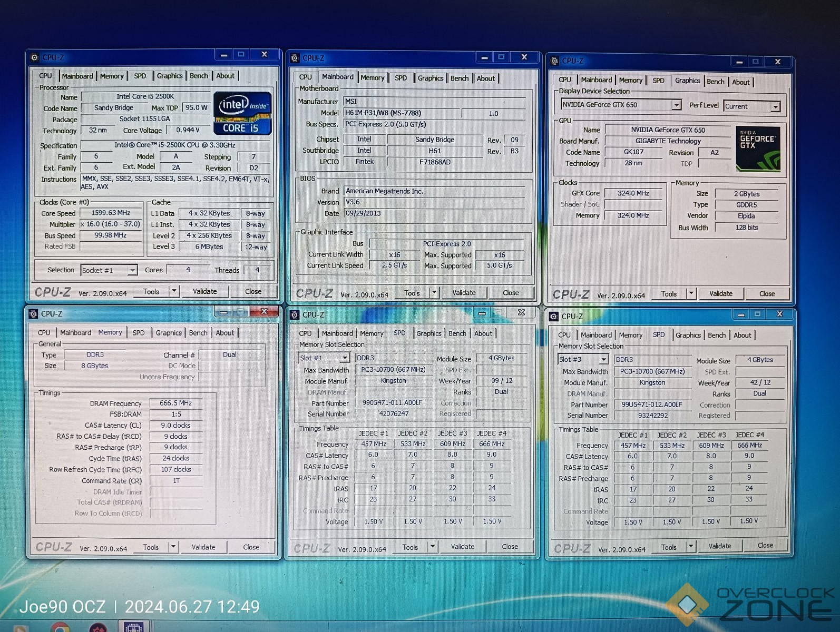Viewport: 840px width, 632px height.
Task: Click Validate in the Slot #3 SPD window
Action: coord(720,546)
